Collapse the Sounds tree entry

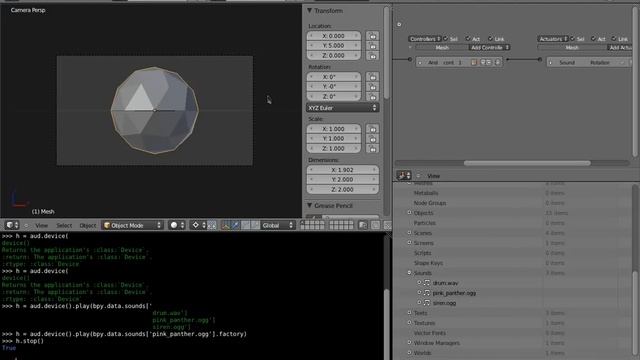(x=409, y=273)
